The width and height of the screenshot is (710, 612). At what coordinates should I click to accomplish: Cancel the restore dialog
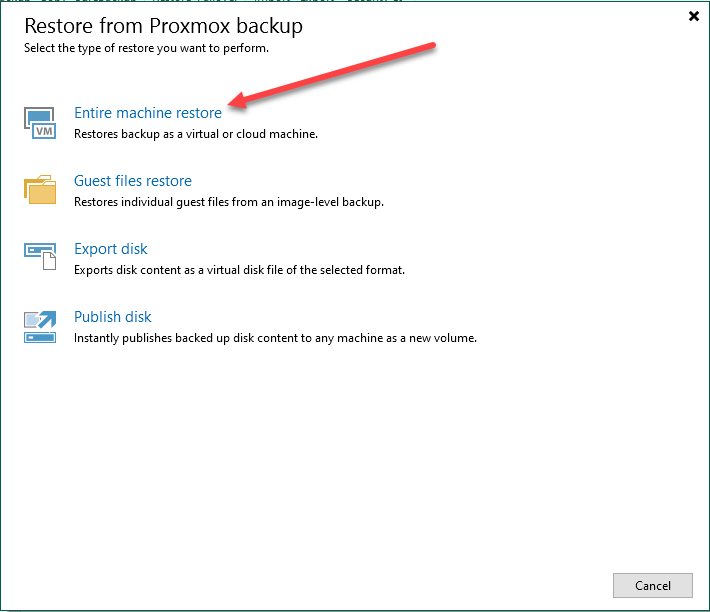pyautogui.click(x=652, y=585)
